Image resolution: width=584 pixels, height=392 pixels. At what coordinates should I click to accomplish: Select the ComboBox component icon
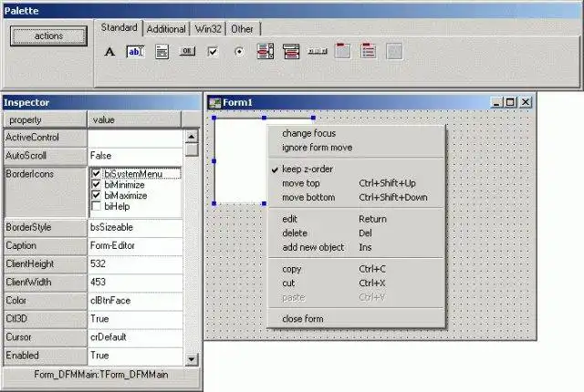[291, 51]
